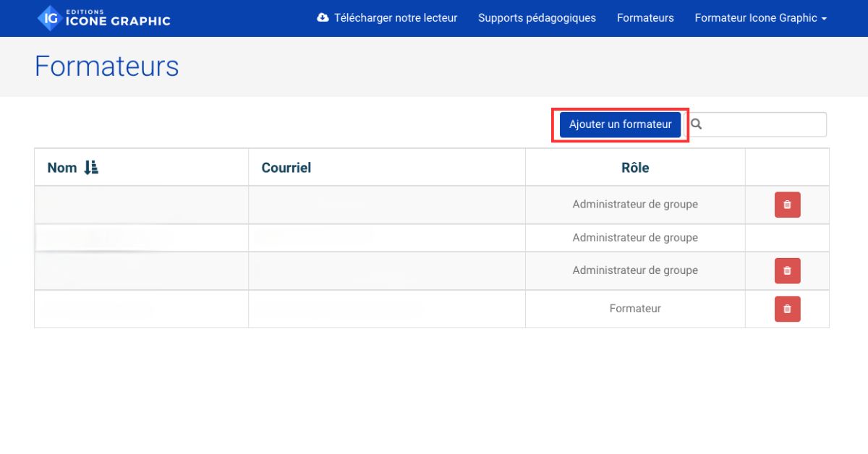Go to Formateurs in the top navigation
The height and width of the screenshot is (454, 868).
(x=645, y=18)
